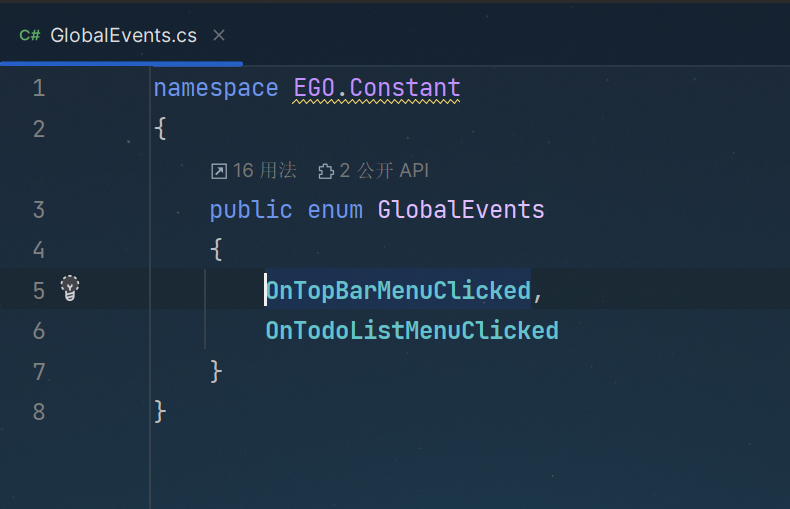
Task: Open the 16 用法 usages link
Action: tap(264, 171)
